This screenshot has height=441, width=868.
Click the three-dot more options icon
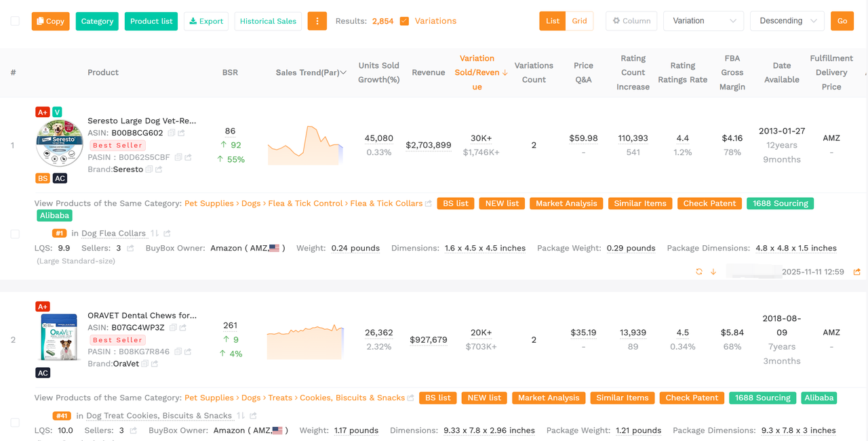click(x=317, y=21)
